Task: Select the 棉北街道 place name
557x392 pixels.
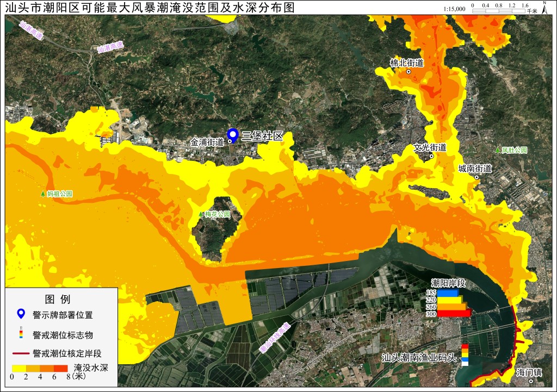Action: pos(407,63)
